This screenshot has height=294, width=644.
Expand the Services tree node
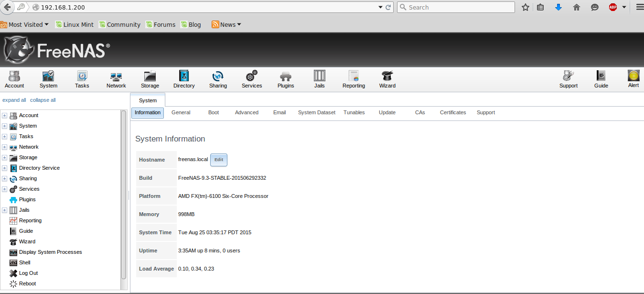[4, 189]
